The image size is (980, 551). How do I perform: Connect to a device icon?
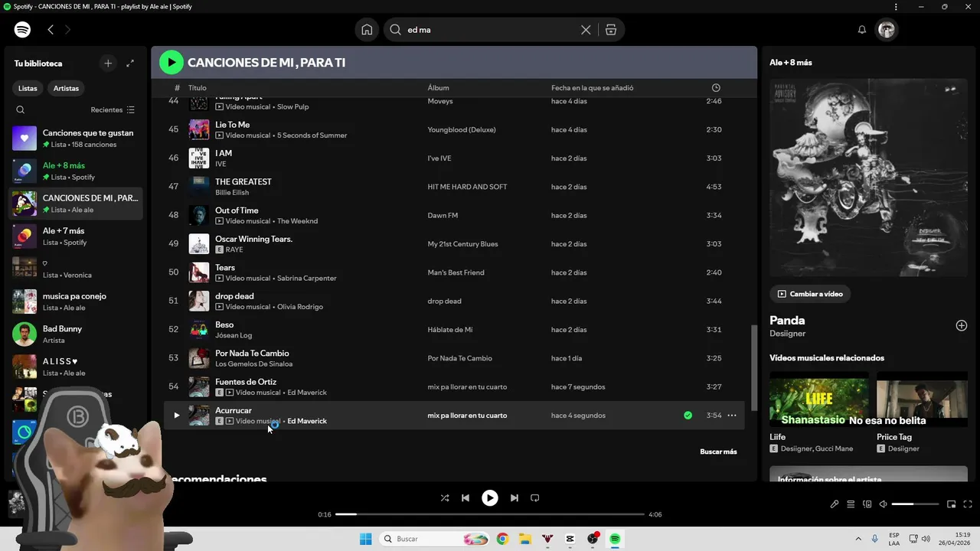point(867,504)
